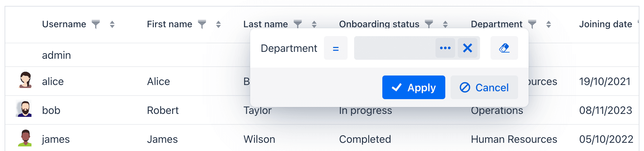
Task: Open Department lookup with the ellipsis button
Action: pos(445,48)
